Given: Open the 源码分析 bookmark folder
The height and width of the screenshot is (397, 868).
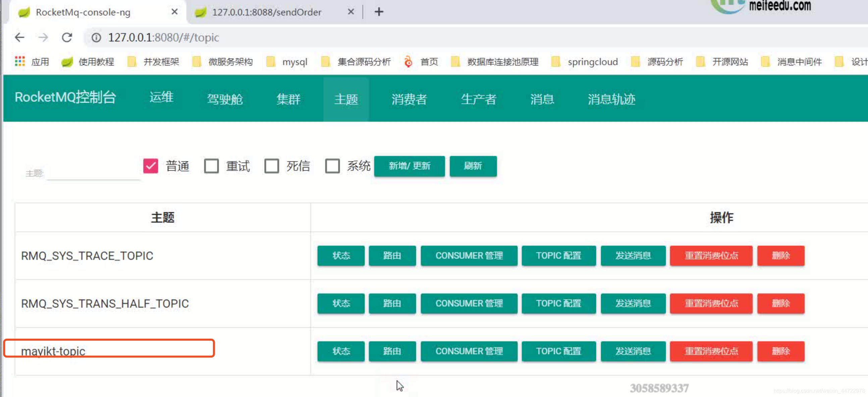Looking at the screenshot, I should (x=657, y=62).
